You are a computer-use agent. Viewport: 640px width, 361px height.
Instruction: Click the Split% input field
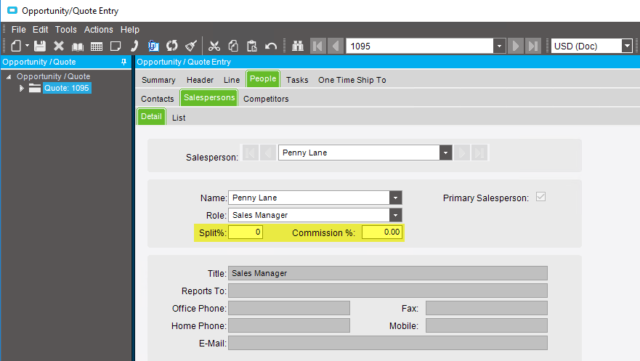246,232
